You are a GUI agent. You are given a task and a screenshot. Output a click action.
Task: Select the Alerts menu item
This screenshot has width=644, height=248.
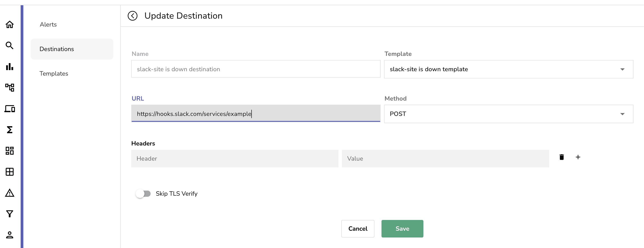pos(48,25)
